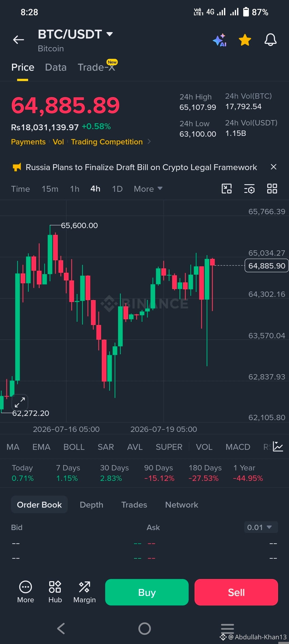Toggle the AVL indicator
289x644 pixels.
point(135,447)
